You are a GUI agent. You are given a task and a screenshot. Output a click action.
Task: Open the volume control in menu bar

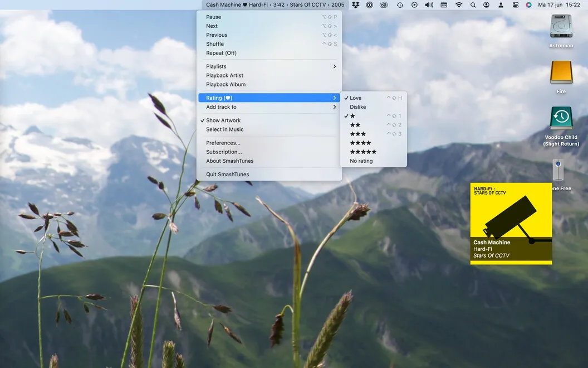429,5
